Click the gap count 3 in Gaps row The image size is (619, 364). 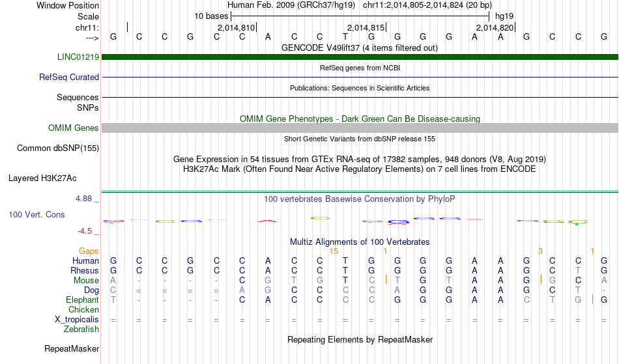click(x=540, y=251)
